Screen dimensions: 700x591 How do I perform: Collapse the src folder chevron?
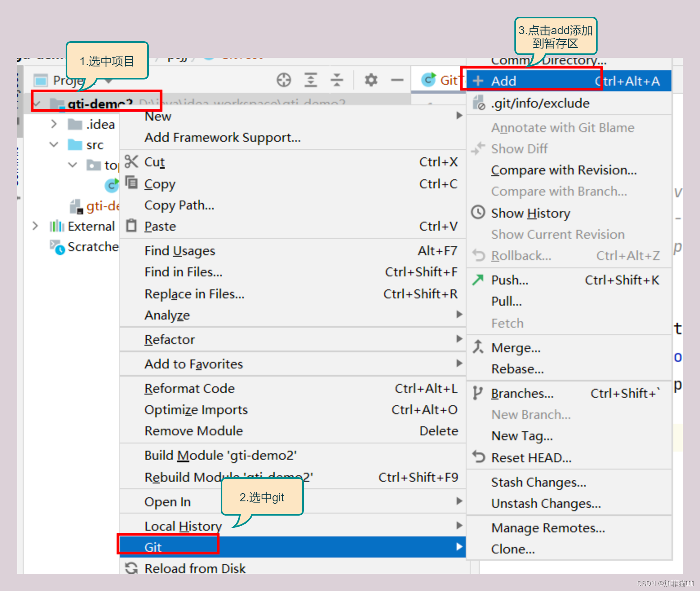(x=54, y=144)
